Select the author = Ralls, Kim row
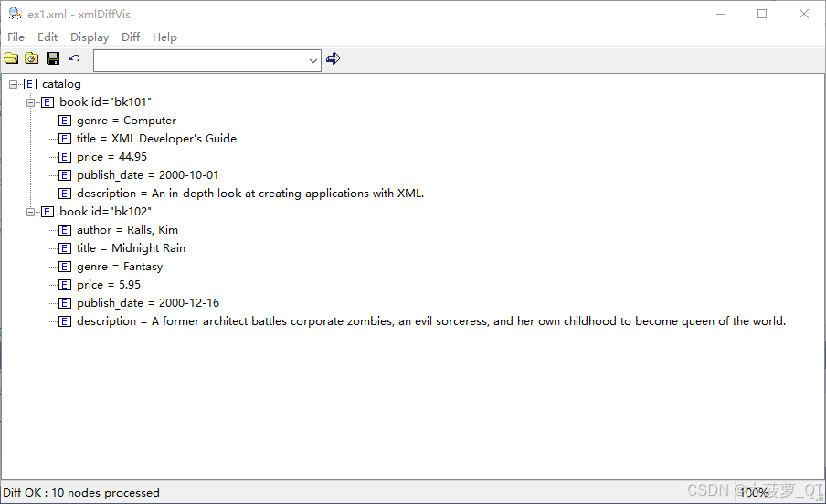This screenshot has height=504, width=826. point(128,230)
